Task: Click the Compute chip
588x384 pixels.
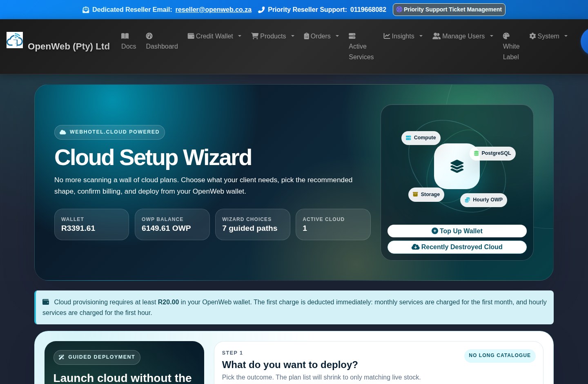Action: pyautogui.click(x=421, y=138)
